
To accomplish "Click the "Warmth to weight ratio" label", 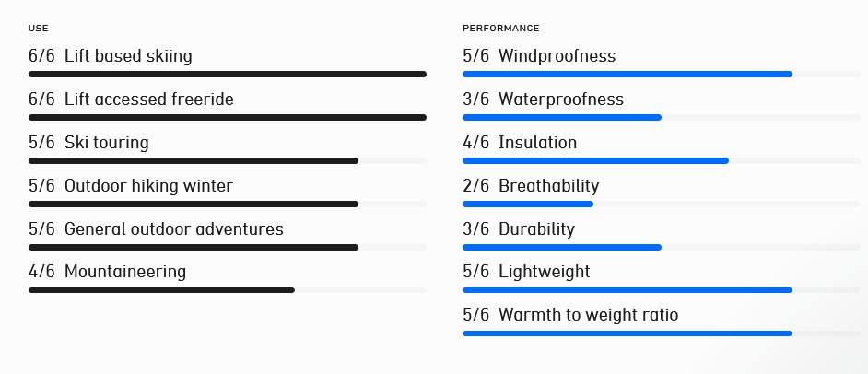I will [x=588, y=315].
